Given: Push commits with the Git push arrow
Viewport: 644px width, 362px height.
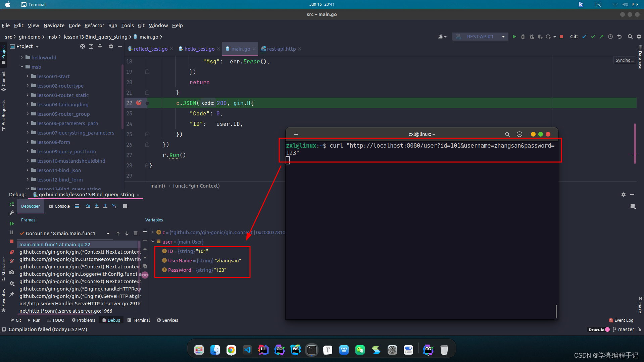Looking at the screenshot, I should 602,37.
